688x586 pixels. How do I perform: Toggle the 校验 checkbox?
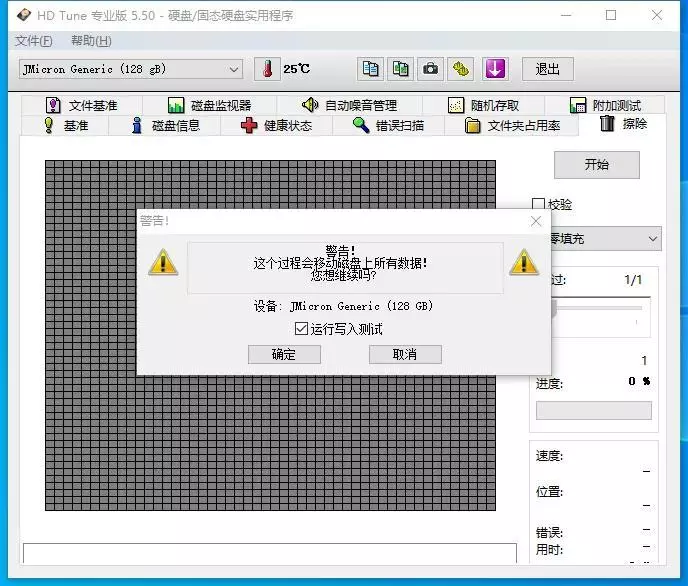pyautogui.click(x=538, y=204)
